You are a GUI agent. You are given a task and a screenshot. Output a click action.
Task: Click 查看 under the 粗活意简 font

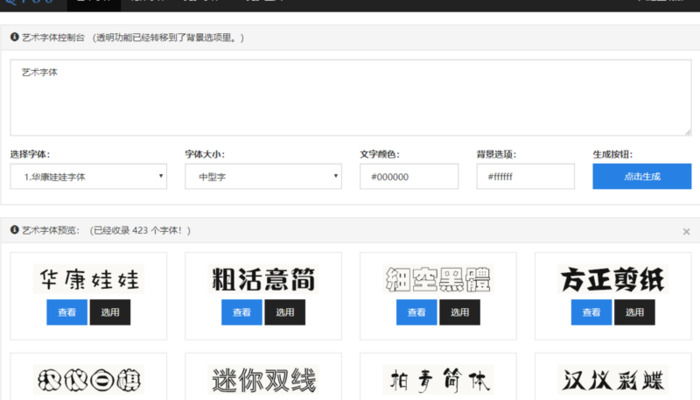coord(242,312)
